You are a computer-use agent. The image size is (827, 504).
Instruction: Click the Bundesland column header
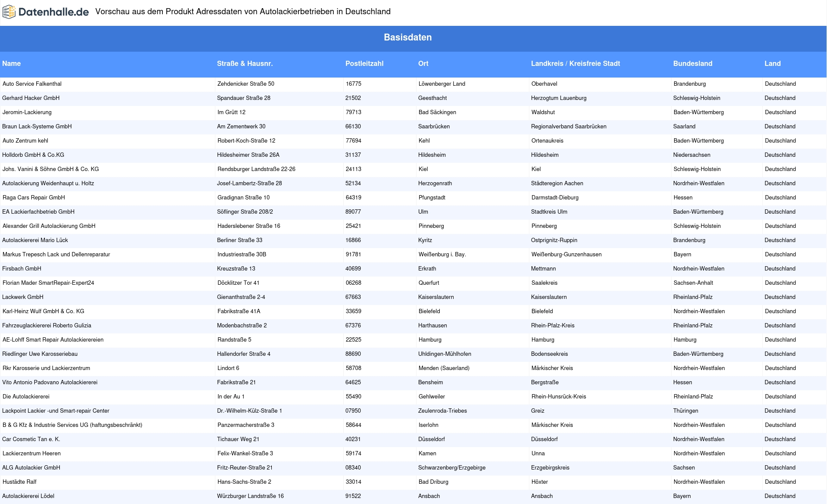point(693,63)
